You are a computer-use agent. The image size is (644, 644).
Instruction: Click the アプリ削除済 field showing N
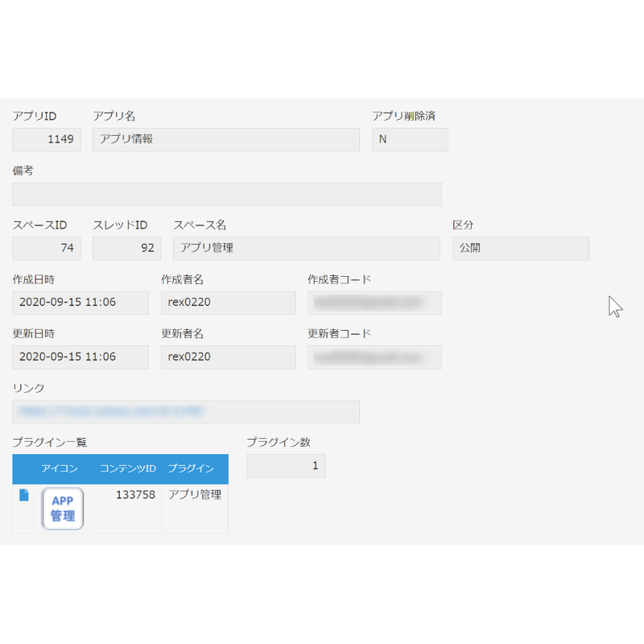point(409,139)
